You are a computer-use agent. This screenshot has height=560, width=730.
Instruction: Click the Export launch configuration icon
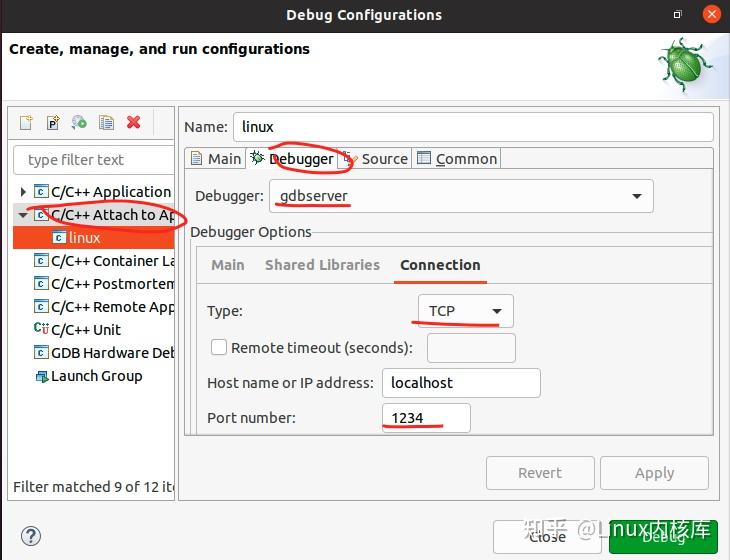[x=79, y=123]
